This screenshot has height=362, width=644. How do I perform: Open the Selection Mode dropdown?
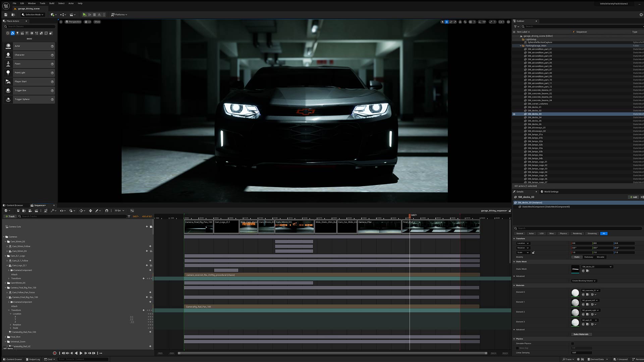pyautogui.click(x=33, y=14)
